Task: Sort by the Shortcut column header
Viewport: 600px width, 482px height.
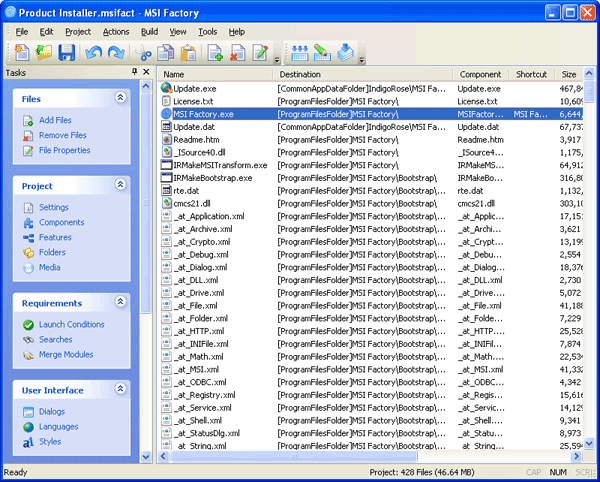Action: [x=532, y=74]
